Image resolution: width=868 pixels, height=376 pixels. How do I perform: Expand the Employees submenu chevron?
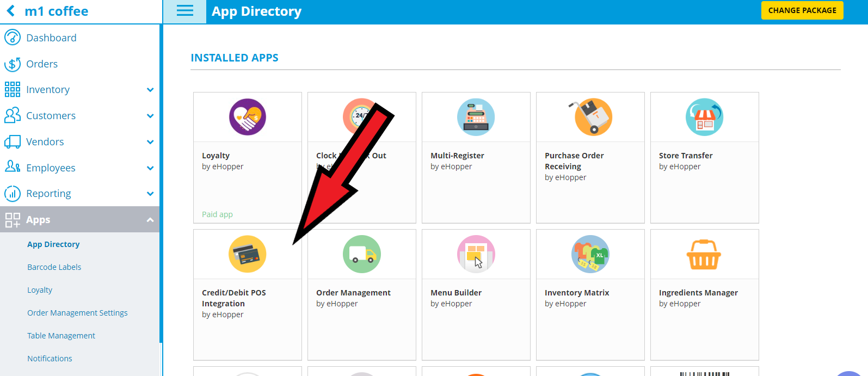pos(150,168)
